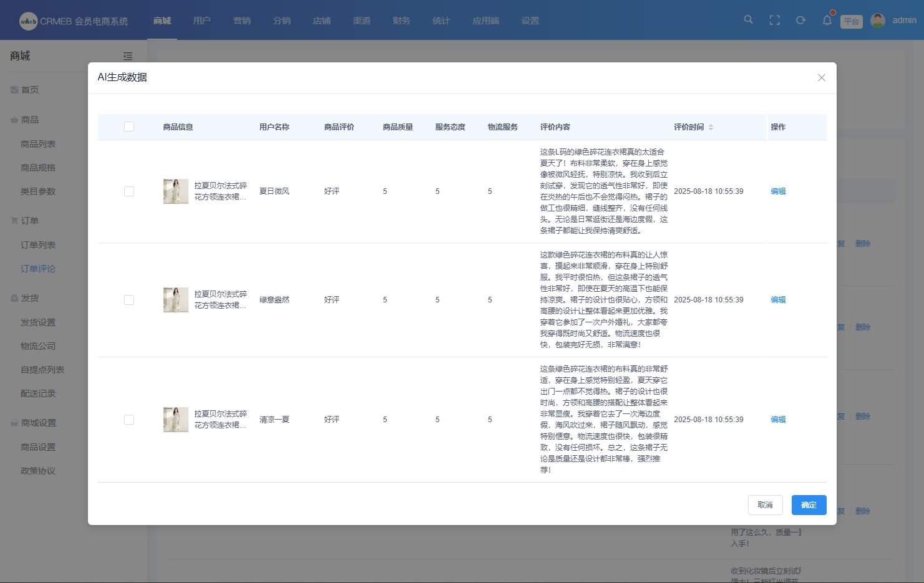Select the 清凉一夏 review row checkbox
The height and width of the screenshot is (583, 924).
click(129, 420)
